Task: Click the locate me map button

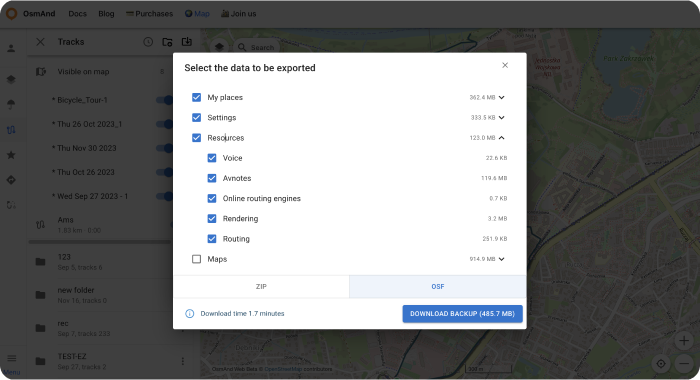Action: (661, 364)
